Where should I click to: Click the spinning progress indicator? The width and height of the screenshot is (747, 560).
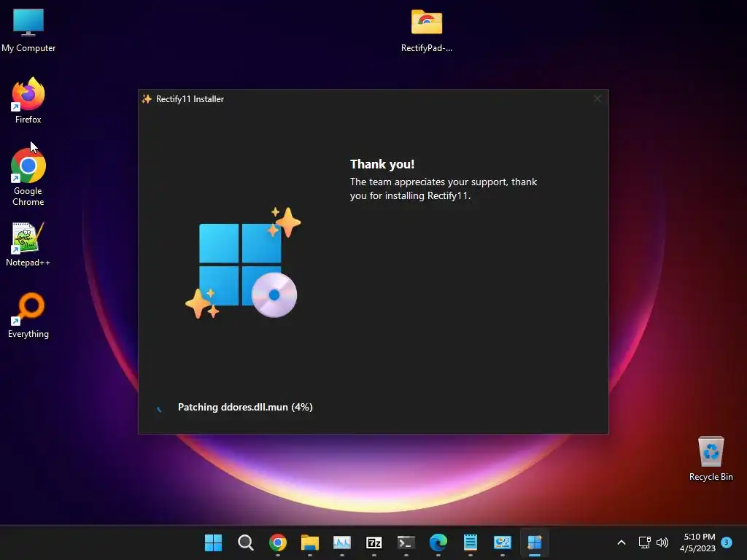click(x=159, y=408)
